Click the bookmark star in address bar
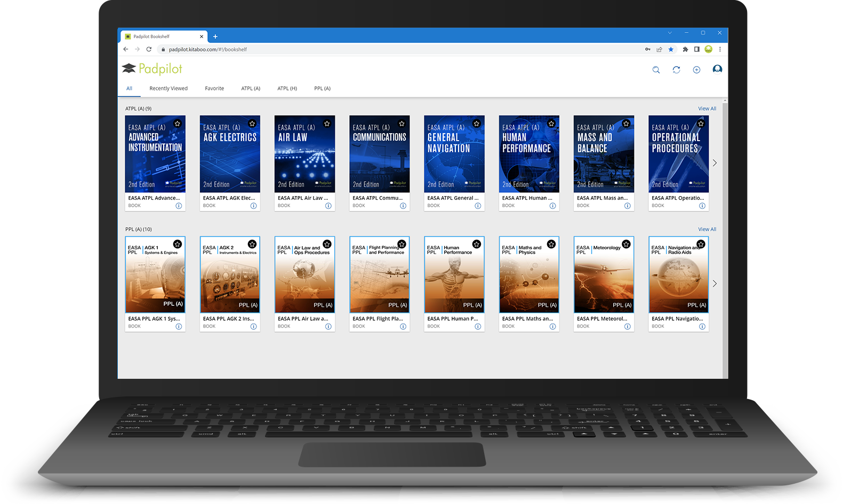This screenshot has width=843, height=504. pos(671,49)
